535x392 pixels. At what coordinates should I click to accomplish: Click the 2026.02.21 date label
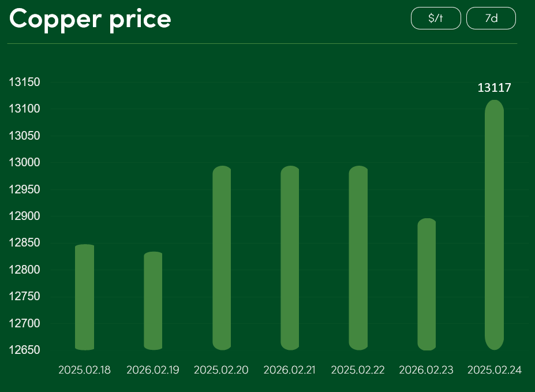tap(290, 370)
